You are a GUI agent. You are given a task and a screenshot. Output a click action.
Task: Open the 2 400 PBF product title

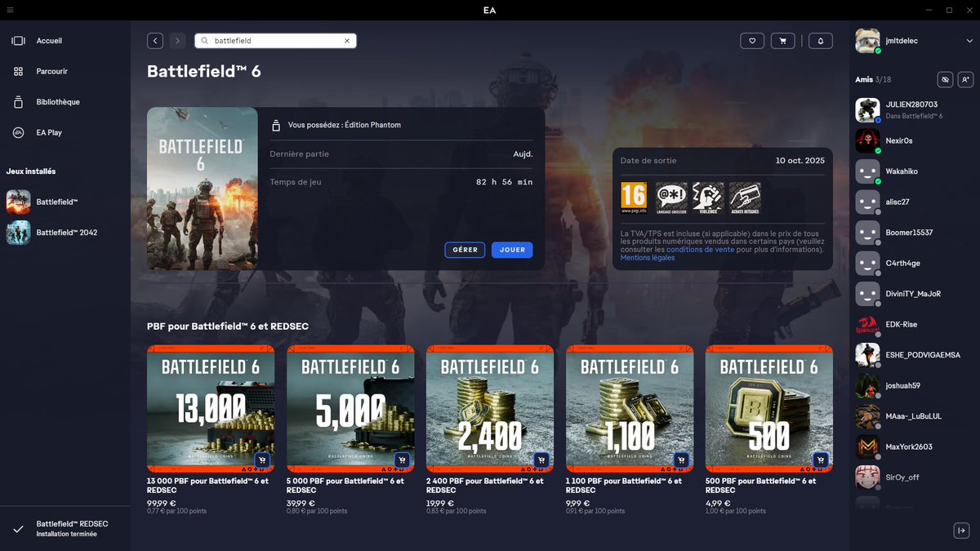click(x=486, y=486)
